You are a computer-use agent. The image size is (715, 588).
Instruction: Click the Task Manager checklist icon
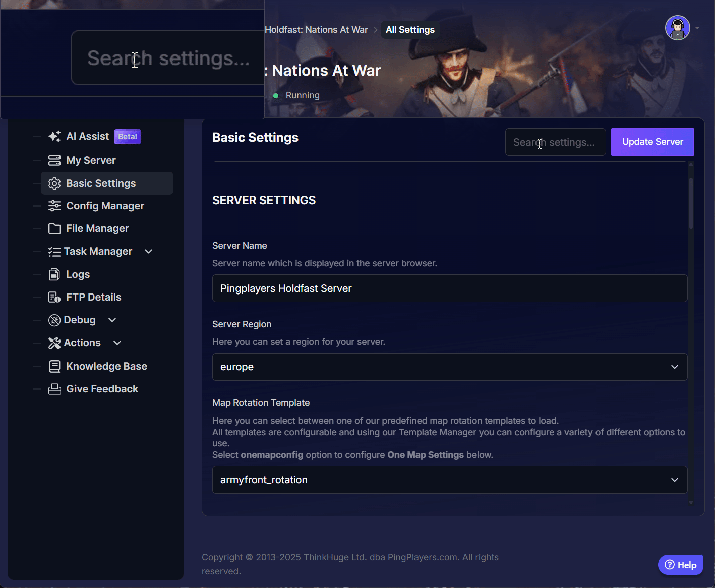(54, 251)
